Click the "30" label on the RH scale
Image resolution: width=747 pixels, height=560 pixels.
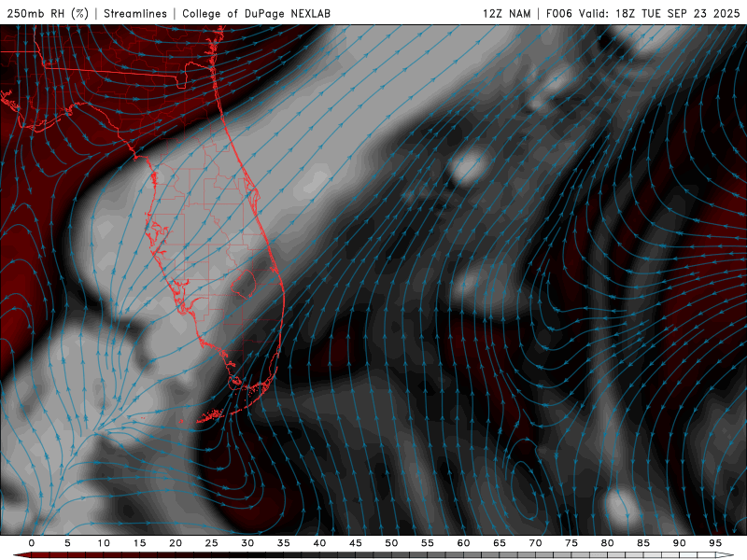[x=247, y=543]
